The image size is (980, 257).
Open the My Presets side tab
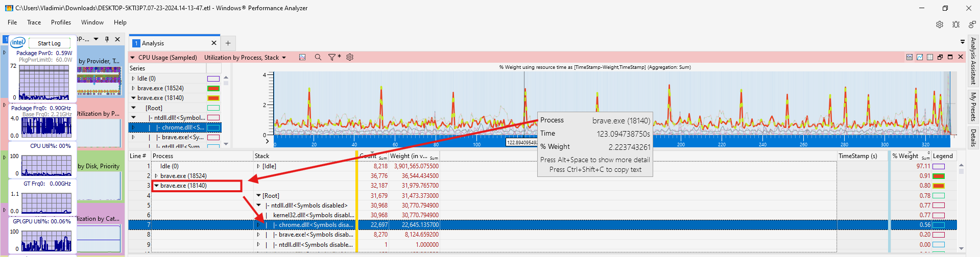973,107
